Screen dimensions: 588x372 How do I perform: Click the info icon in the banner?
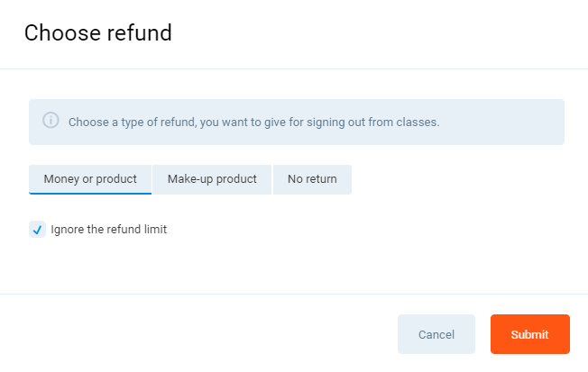[x=51, y=121]
